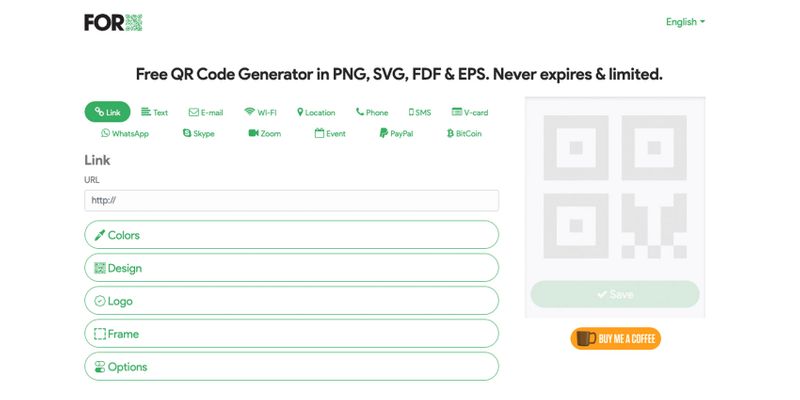The image size is (800, 400).
Task: Click the FOR QR logo icon
Action: tap(113, 22)
